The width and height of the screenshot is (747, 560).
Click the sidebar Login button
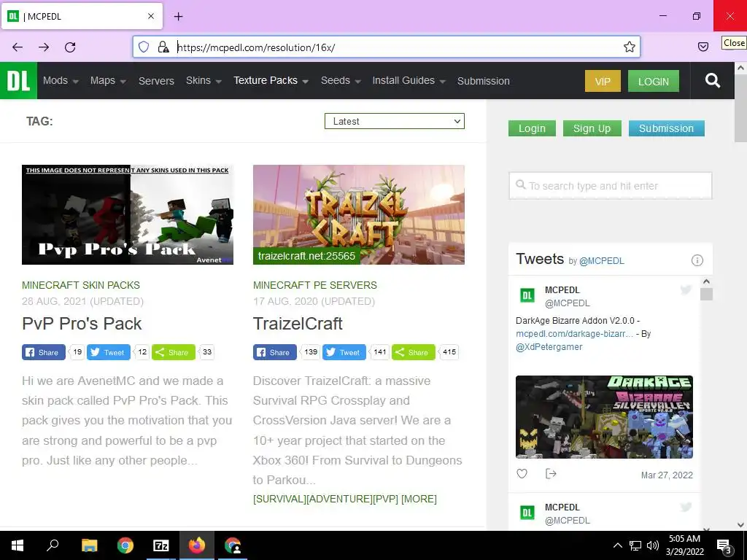(532, 128)
